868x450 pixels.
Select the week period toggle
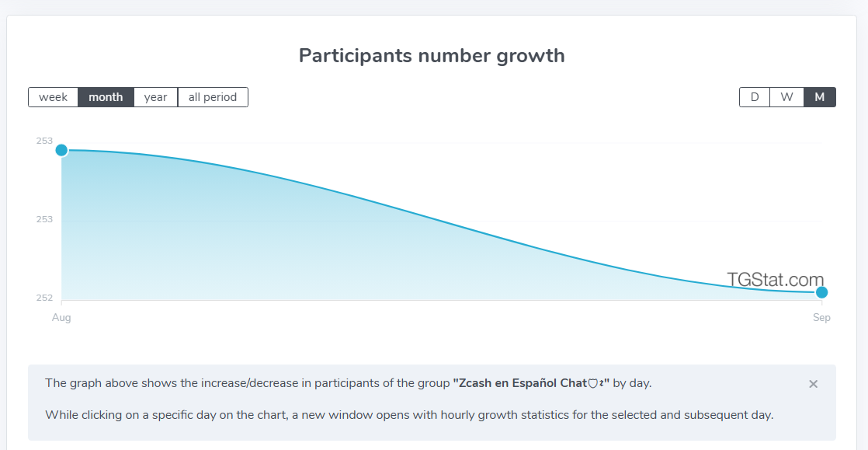pos(54,97)
